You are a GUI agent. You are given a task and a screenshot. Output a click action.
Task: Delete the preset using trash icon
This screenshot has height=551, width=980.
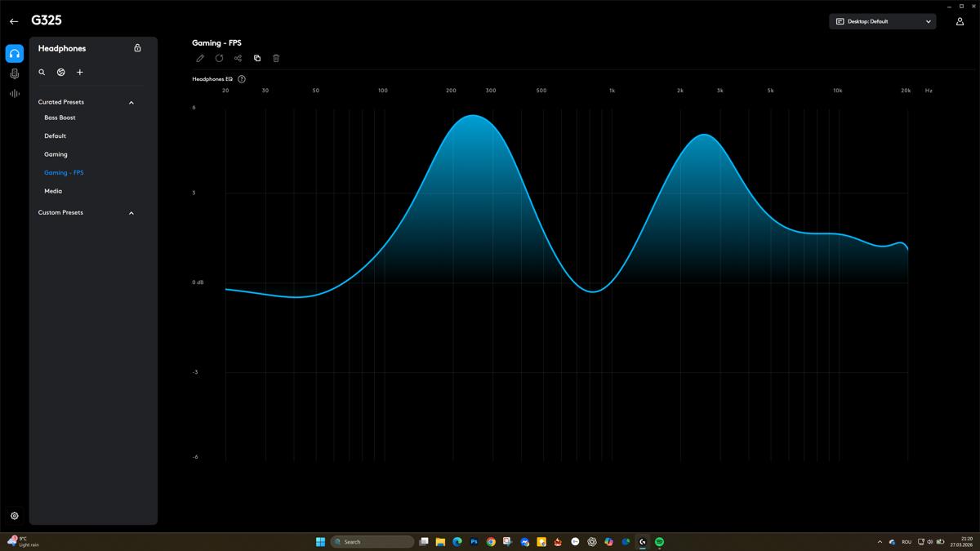coord(276,59)
